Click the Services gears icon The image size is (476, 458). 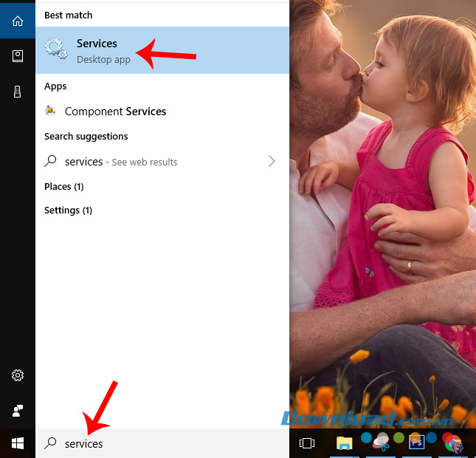coord(56,49)
